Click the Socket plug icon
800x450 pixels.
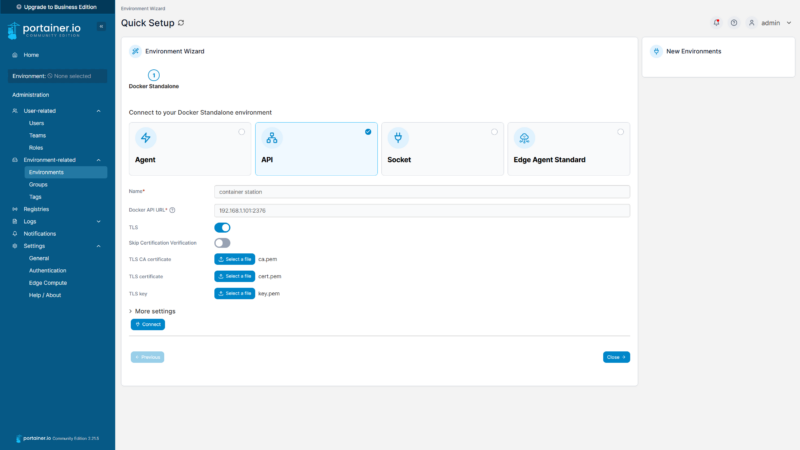(398, 139)
